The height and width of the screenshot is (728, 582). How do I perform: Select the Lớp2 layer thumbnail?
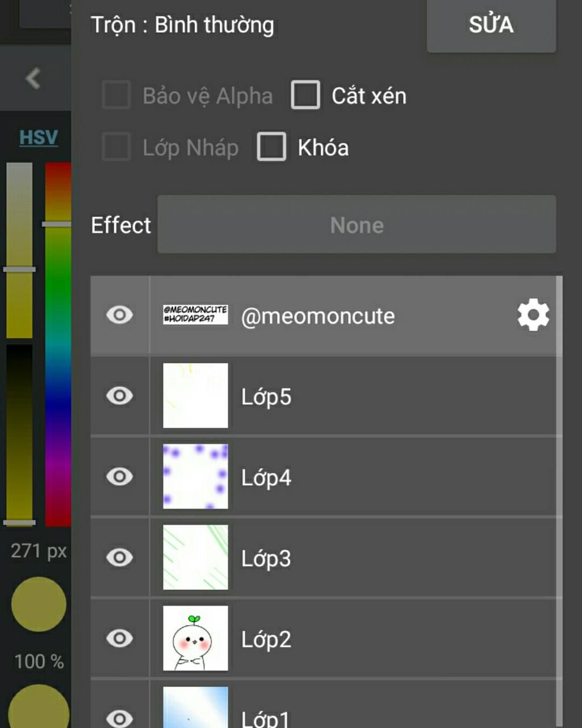[196, 638]
